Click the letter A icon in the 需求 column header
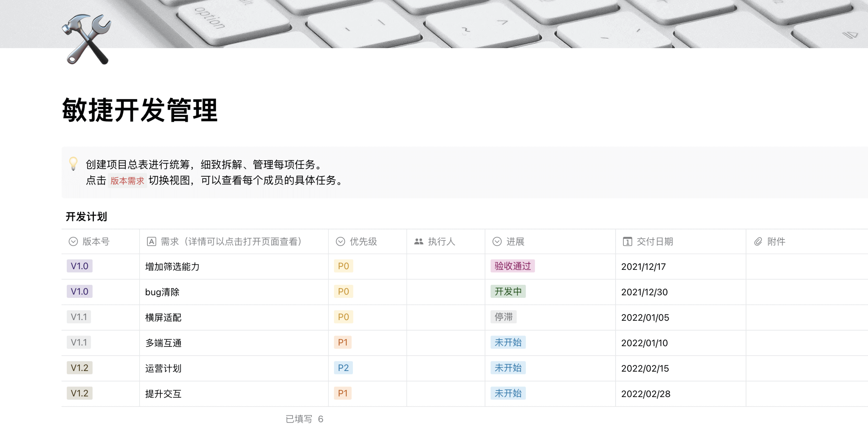Image resolution: width=868 pixels, height=434 pixels. click(152, 242)
